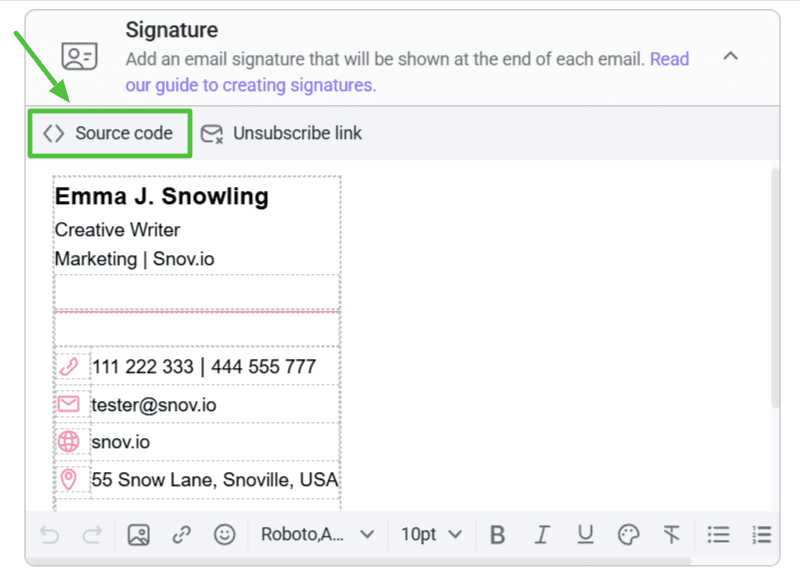Screen dimensions: 800x573
Task: Toggle bold formatting
Action: 497,535
